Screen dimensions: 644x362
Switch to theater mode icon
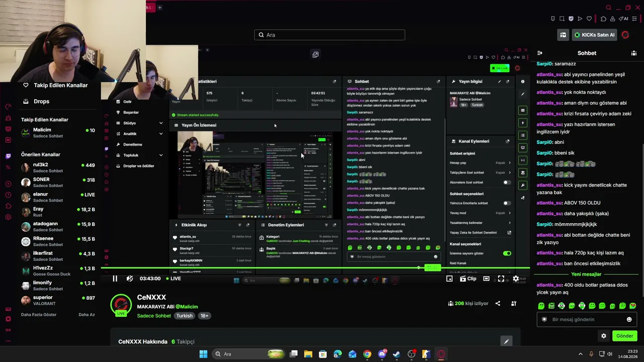486,279
